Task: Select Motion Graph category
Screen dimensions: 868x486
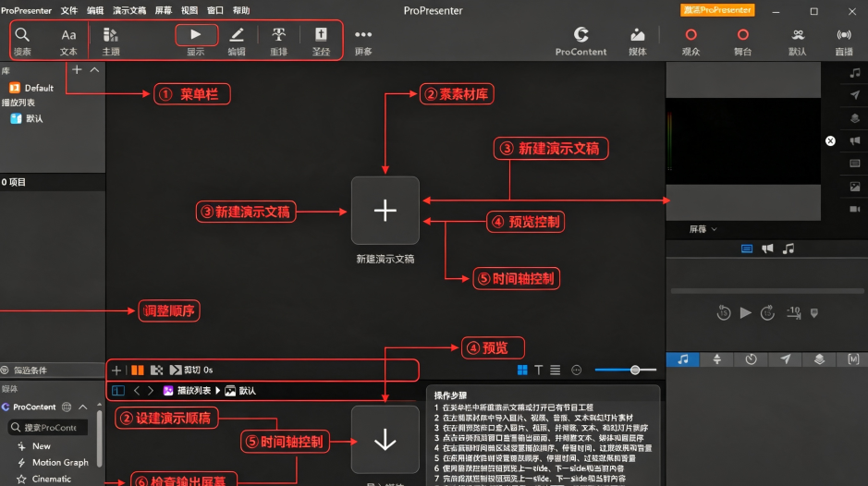Action: point(53,462)
